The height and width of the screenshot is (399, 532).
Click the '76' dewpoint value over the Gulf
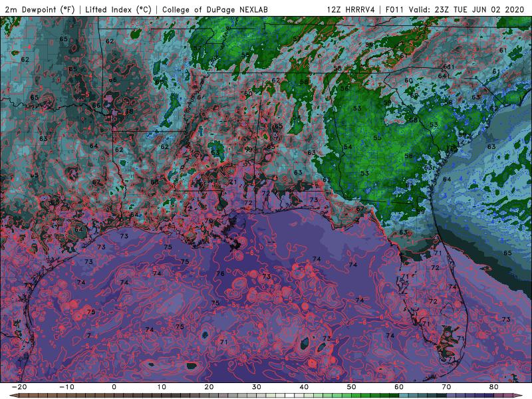coord(220,273)
